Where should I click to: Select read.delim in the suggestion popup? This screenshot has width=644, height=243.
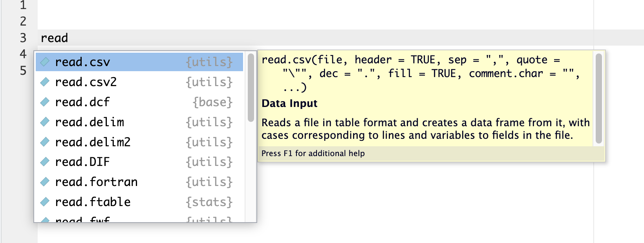[139, 122]
